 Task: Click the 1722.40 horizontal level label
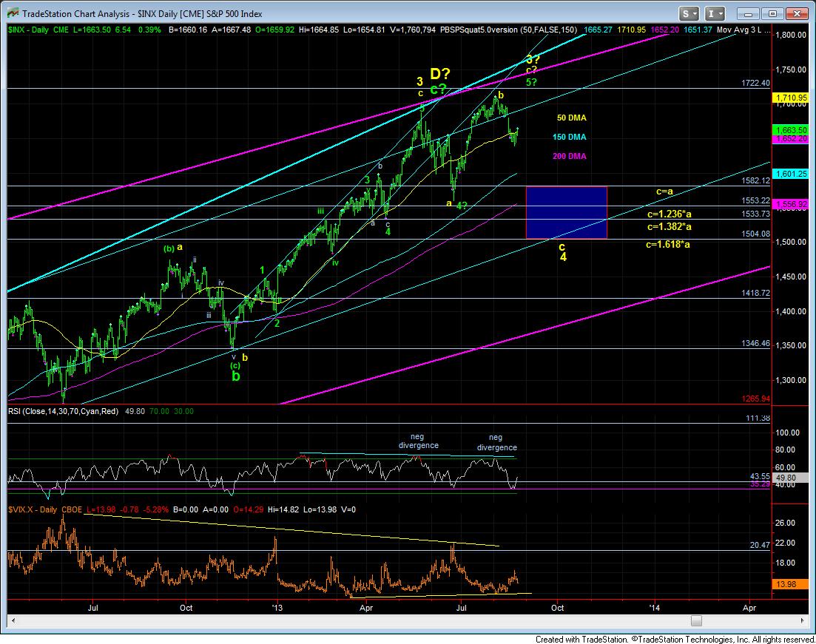[755, 84]
